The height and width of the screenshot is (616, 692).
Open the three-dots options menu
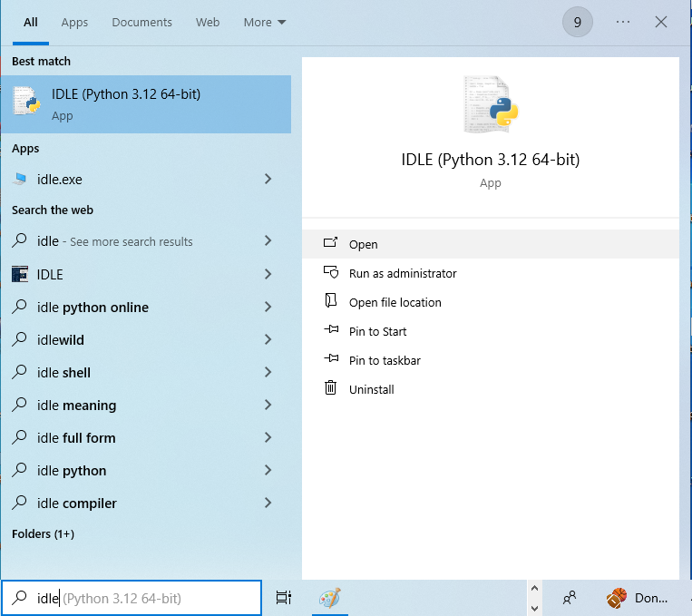(x=623, y=22)
